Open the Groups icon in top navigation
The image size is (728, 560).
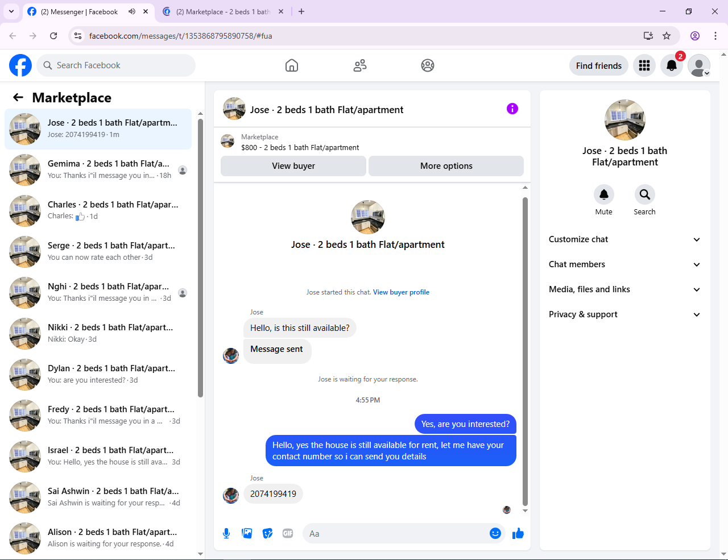(428, 65)
